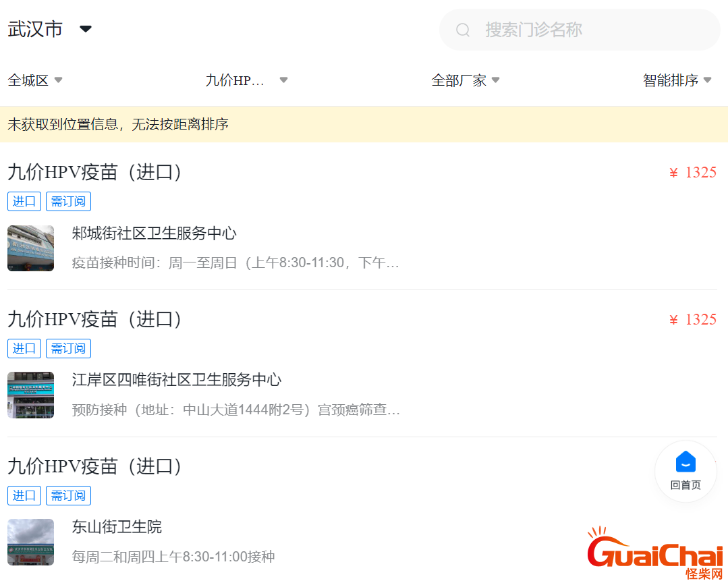This screenshot has height=583, width=728.
Task: Click 需订阅 tag on second listing
Action: point(68,348)
